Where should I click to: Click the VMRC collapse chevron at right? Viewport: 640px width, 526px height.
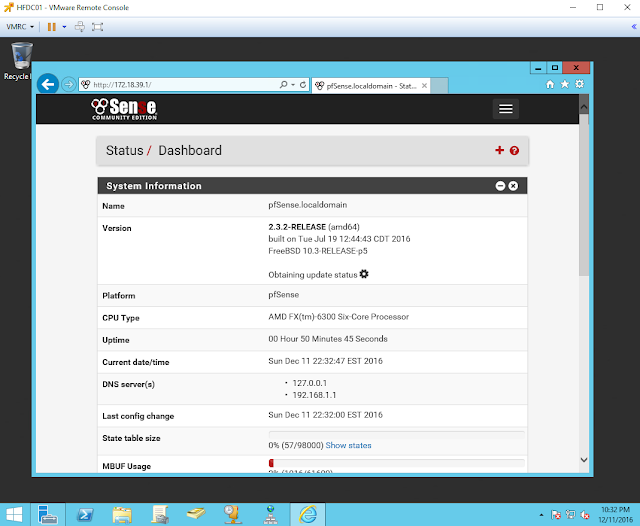(x=634, y=27)
